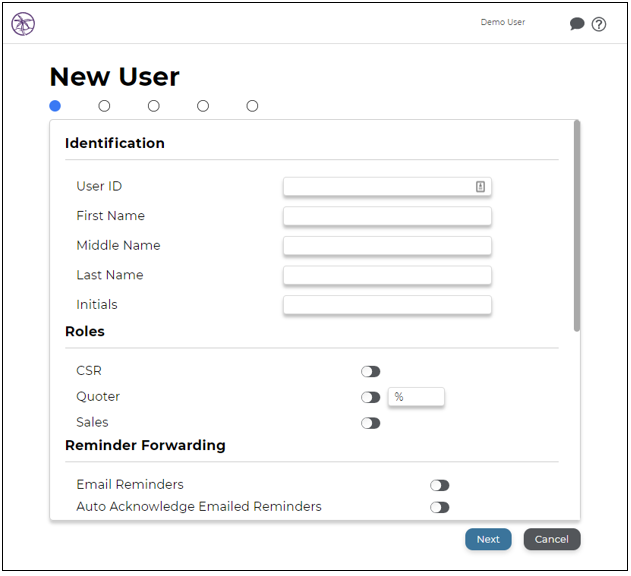Click the Next button
The height and width of the screenshot is (576, 631).
click(488, 539)
